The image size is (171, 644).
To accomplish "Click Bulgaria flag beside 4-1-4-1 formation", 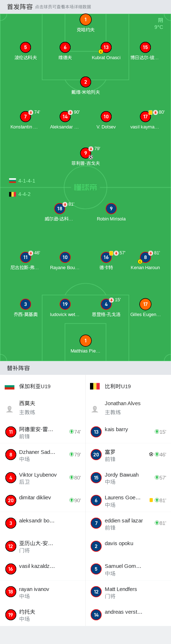I will click(x=13, y=181).
